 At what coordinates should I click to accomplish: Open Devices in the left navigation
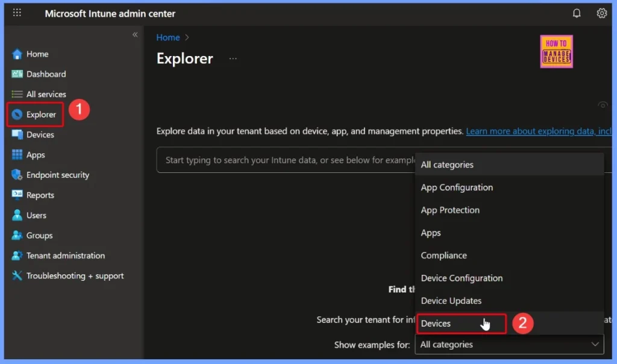tap(40, 134)
